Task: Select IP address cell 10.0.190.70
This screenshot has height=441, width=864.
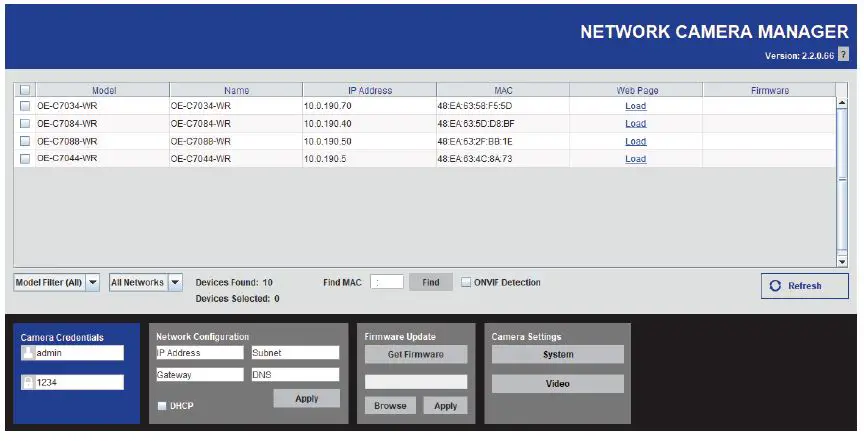Action: pos(369,106)
